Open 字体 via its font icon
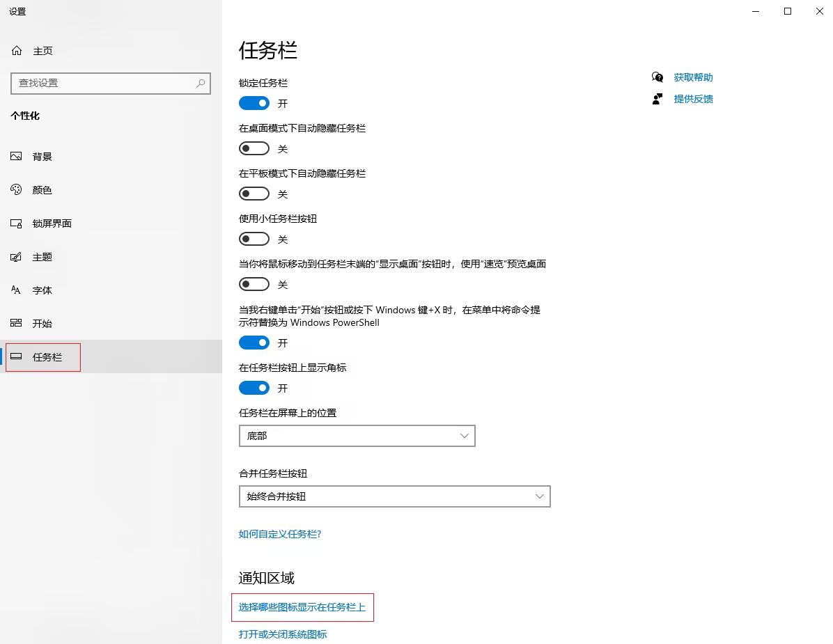Viewport: 833px width, 644px height. click(x=17, y=290)
